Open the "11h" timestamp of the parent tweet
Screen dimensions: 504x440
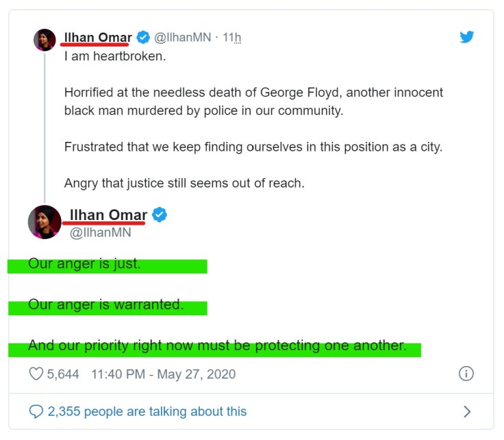232,38
